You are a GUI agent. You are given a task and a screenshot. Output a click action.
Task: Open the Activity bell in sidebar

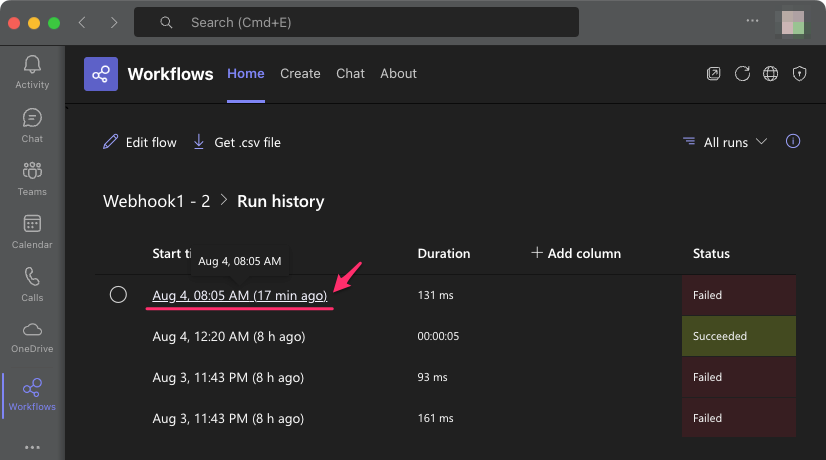(x=32, y=72)
